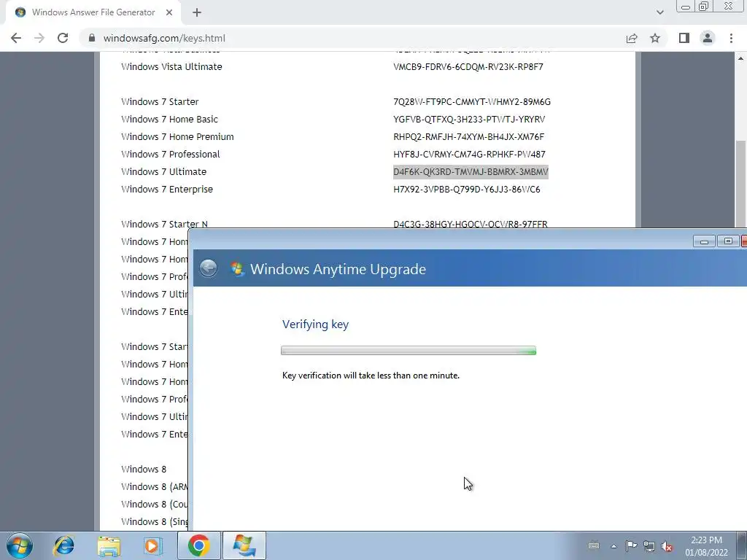Click the page vertical scrollbar thumb

pyautogui.click(x=741, y=183)
